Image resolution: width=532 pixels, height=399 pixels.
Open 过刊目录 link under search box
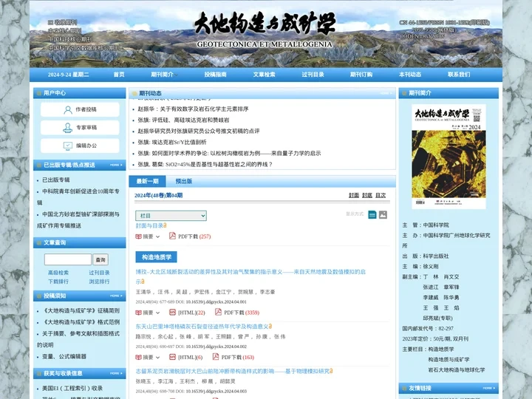tap(100, 273)
